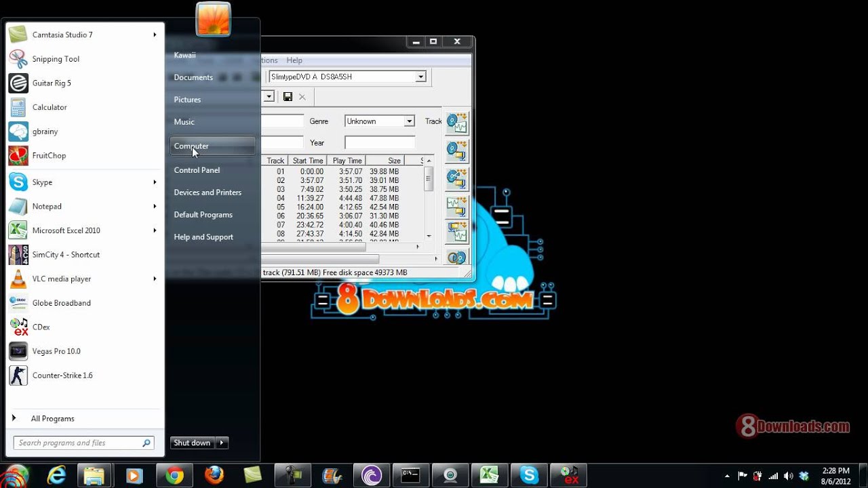Expand the Skype jump list arrow
Image resolution: width=868 pixels, height=488 pixels.
(x=155, y=182)
